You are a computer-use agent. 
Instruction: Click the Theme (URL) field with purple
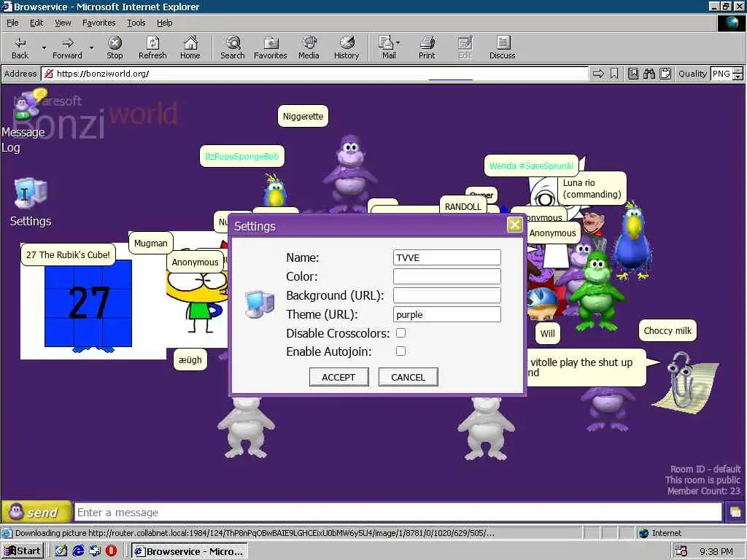pyautogui.click(x=447, y=314)
